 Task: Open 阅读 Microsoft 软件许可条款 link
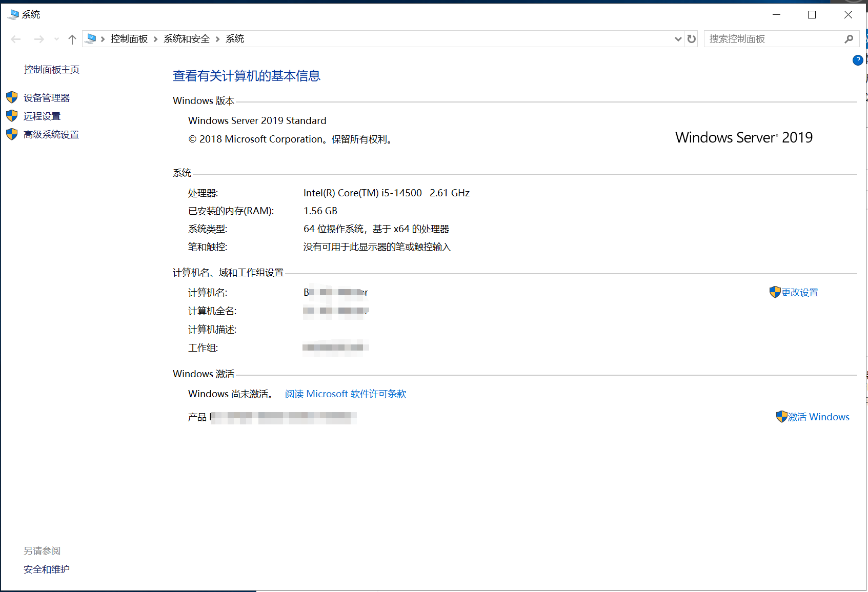346,394
